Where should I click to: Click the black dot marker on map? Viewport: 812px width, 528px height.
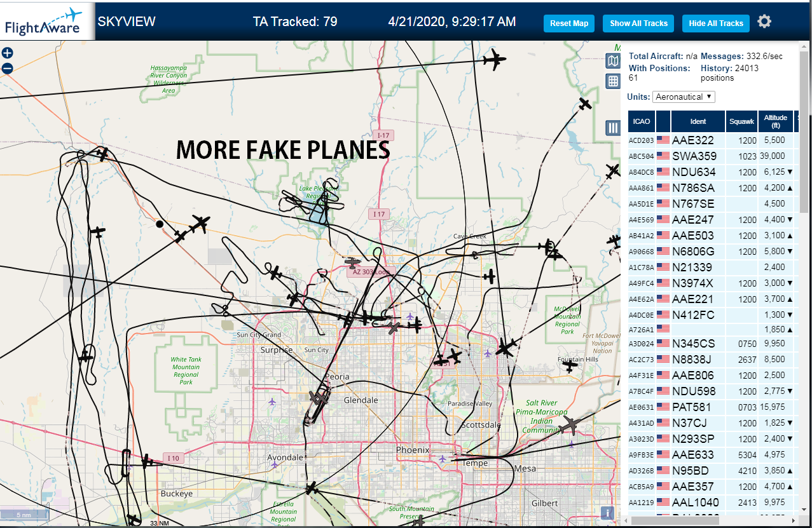coord(160,224)
